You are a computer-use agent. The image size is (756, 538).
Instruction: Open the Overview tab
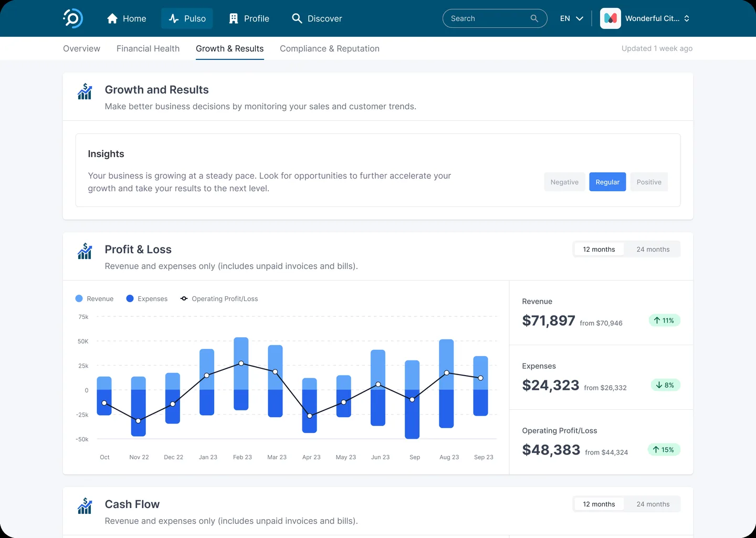pos(81,48)
